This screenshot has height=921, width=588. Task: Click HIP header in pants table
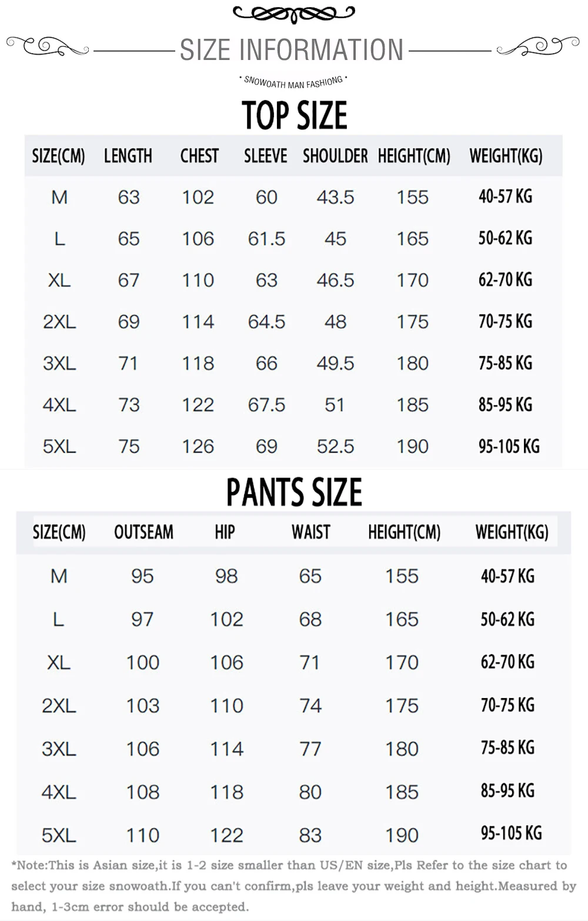point(225,532)
